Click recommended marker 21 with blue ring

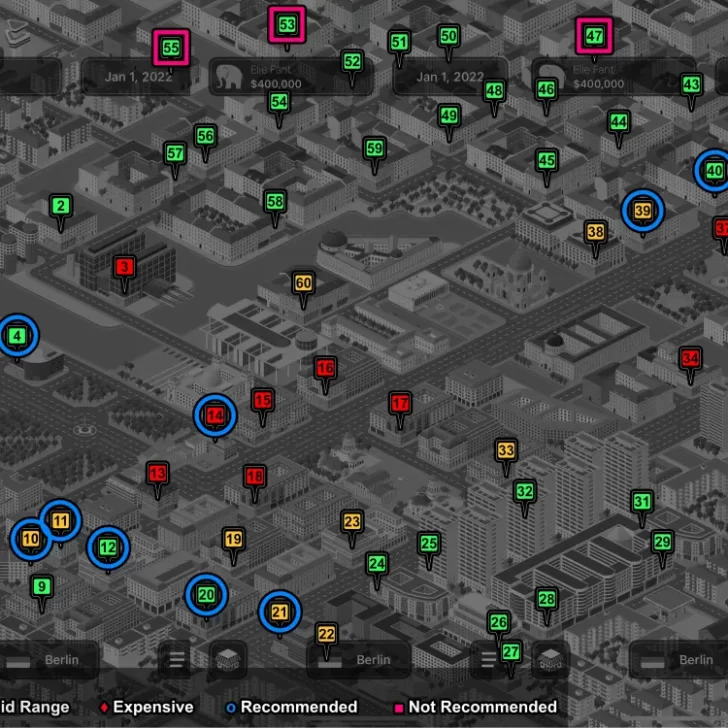280,612
